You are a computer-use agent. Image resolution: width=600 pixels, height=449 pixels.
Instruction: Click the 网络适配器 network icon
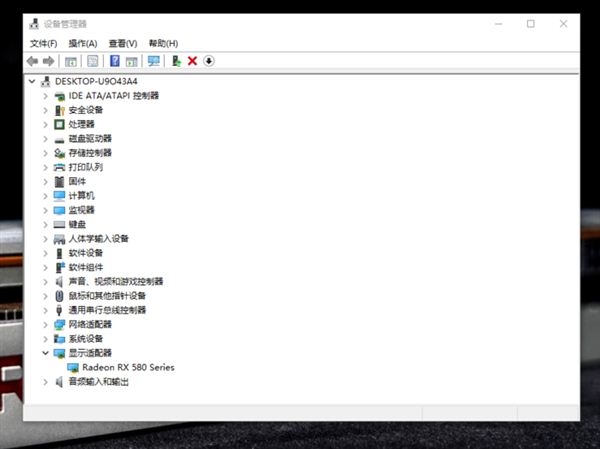tap(59, 325)
